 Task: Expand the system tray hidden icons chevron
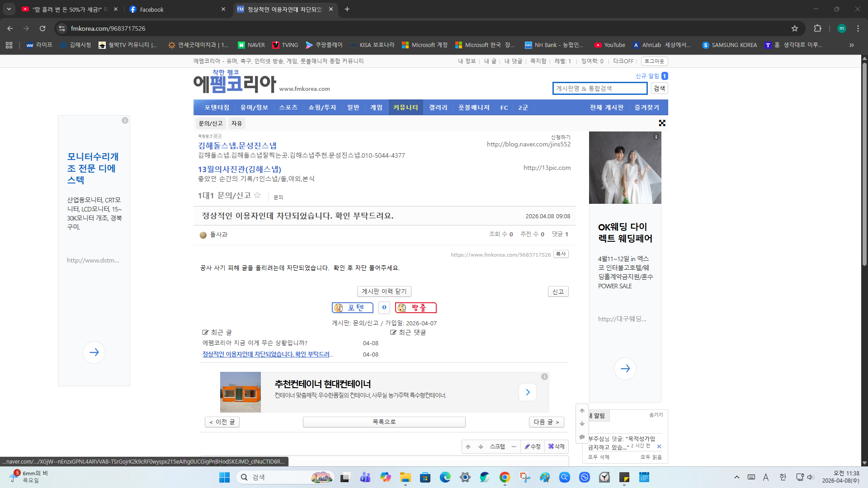point(737,477)
